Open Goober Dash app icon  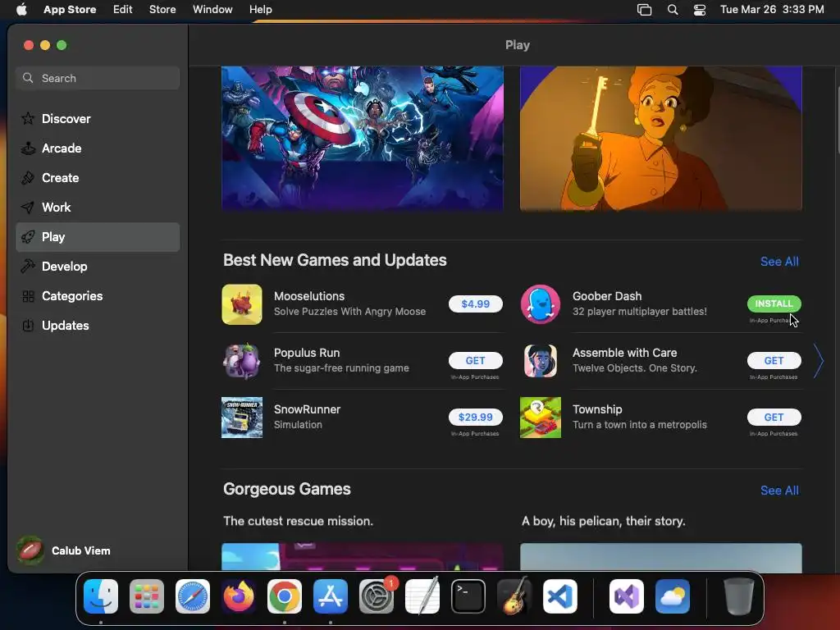541,304
